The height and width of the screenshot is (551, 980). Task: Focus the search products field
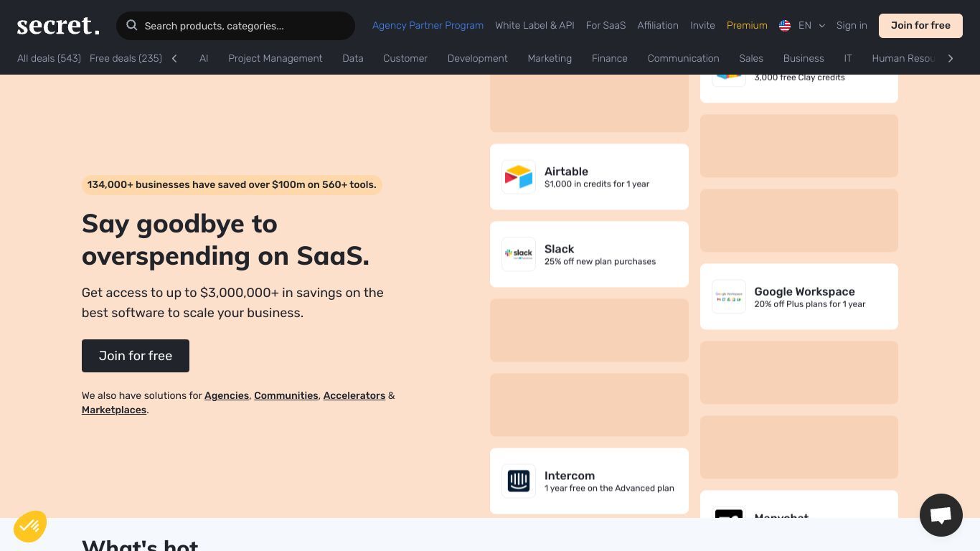click(235, 26)
